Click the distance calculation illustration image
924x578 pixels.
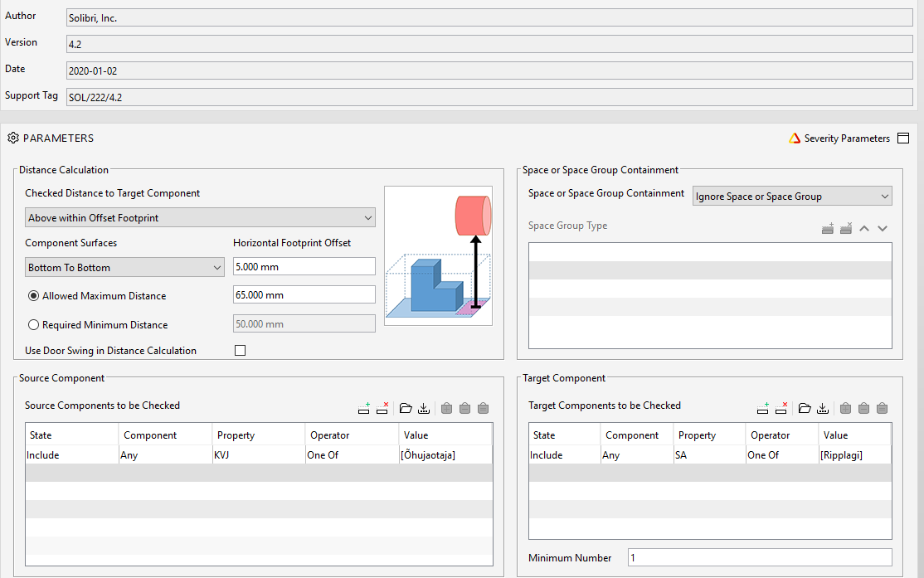tap(438, 255)
